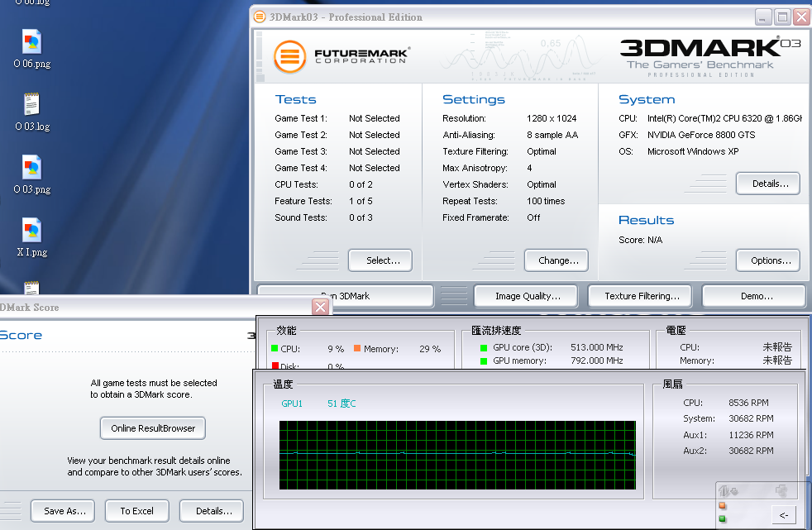Open the O 03.log desktop file
812x530 pixels.
32,106
